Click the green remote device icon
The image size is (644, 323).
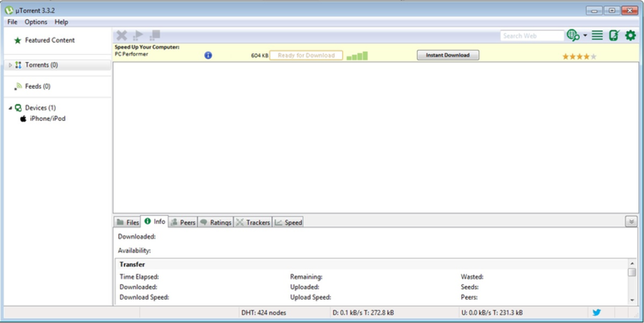(x=614, y=36)
